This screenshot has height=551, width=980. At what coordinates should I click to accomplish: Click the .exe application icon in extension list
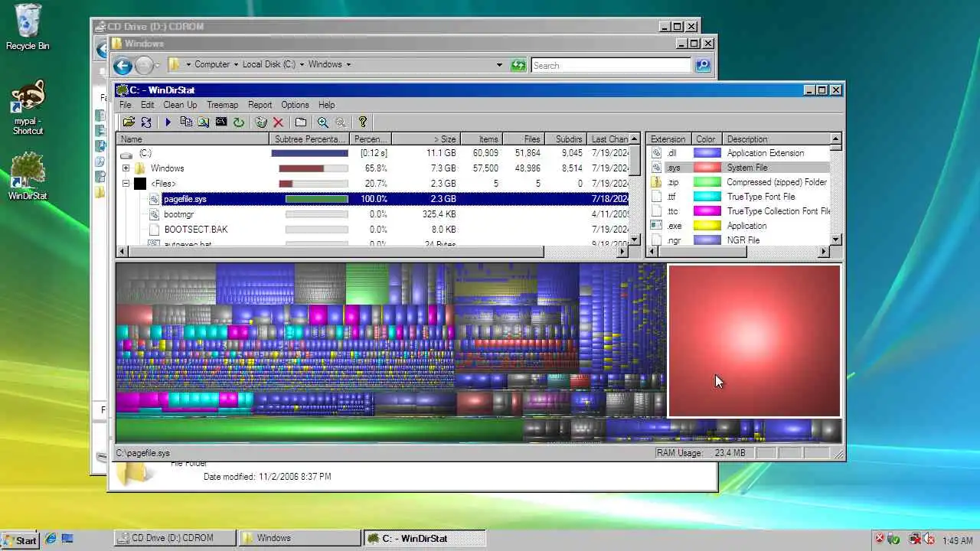pyautogui.click(x=656, y=226)
